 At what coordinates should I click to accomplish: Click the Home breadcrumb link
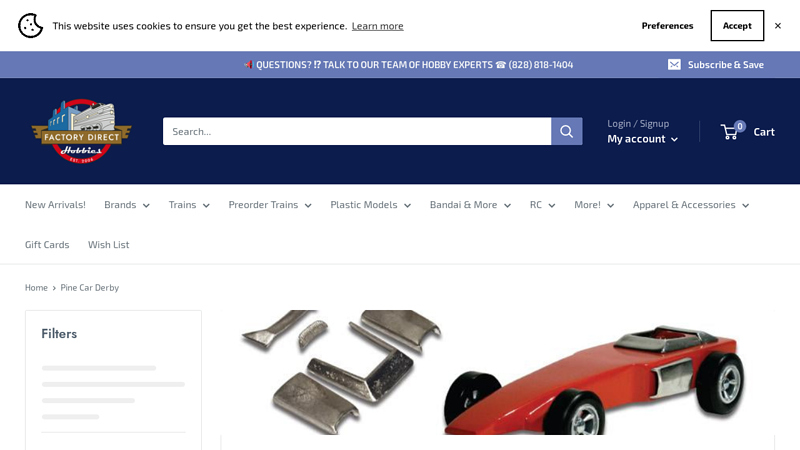click(x=36, y=288)
